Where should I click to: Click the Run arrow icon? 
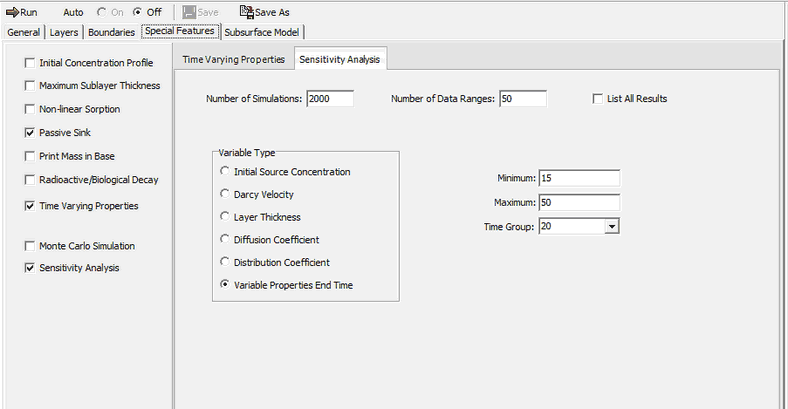pyautogui.click(x=12, y=12)
